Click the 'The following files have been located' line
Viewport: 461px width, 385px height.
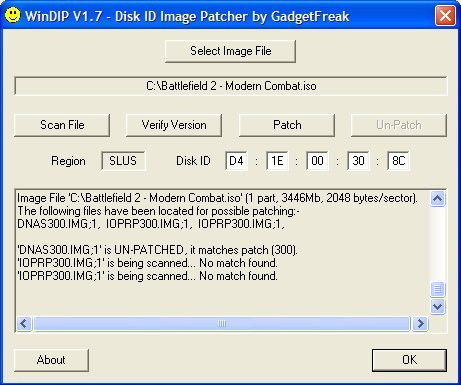(x=159, y=211)
